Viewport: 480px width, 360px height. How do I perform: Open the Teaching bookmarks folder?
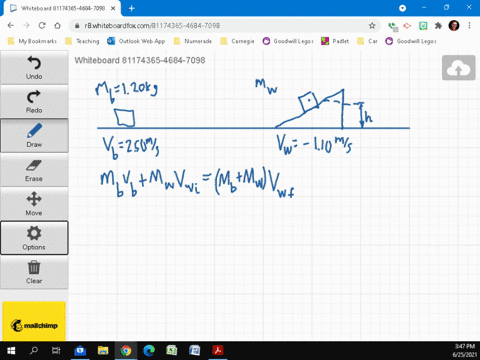(82, 41)
